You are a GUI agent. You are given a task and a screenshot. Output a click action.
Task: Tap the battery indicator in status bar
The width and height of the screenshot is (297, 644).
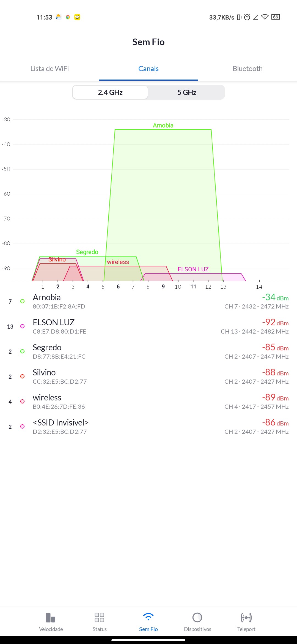[x=275, y=17]
